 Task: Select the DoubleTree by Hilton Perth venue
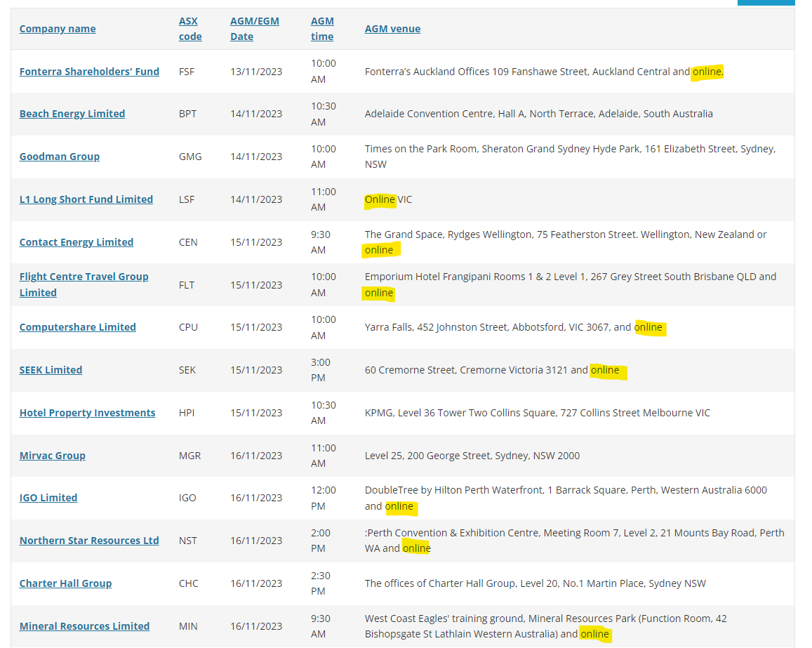566,498
